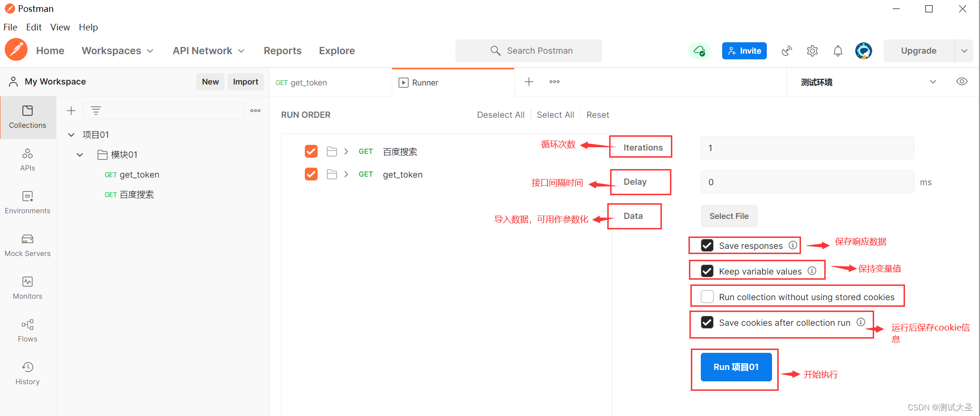
Task: Enable Run collection without using stored cookies
Action: (707, 297)
